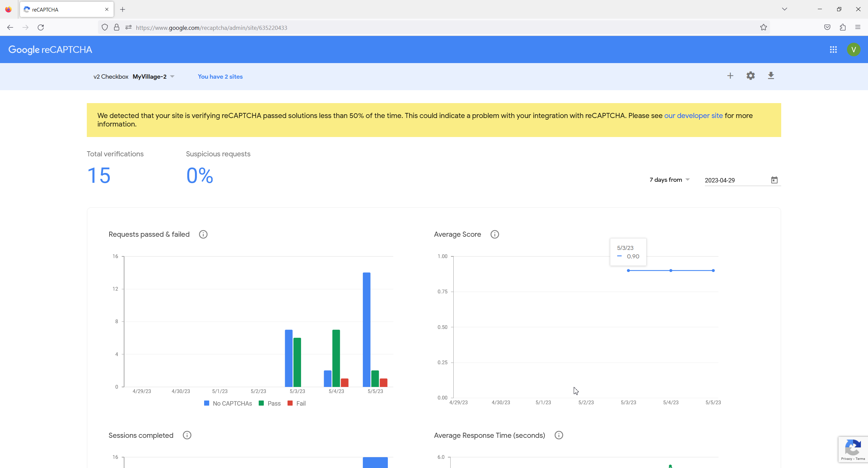Open reCAPTCHA site settings gear
The height and width of the screenshot is (468, 868).
(750, 76)
